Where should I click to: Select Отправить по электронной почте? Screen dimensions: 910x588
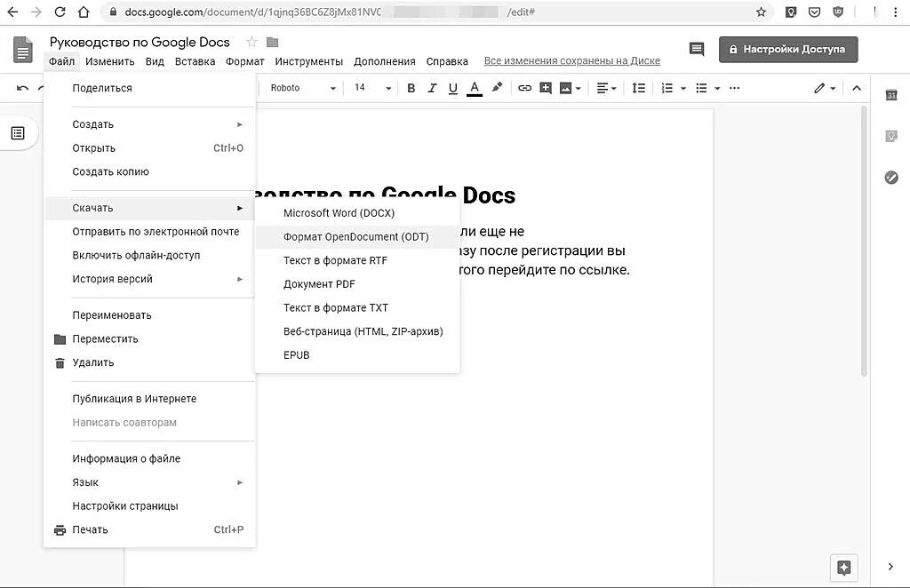tap(149, 232)
